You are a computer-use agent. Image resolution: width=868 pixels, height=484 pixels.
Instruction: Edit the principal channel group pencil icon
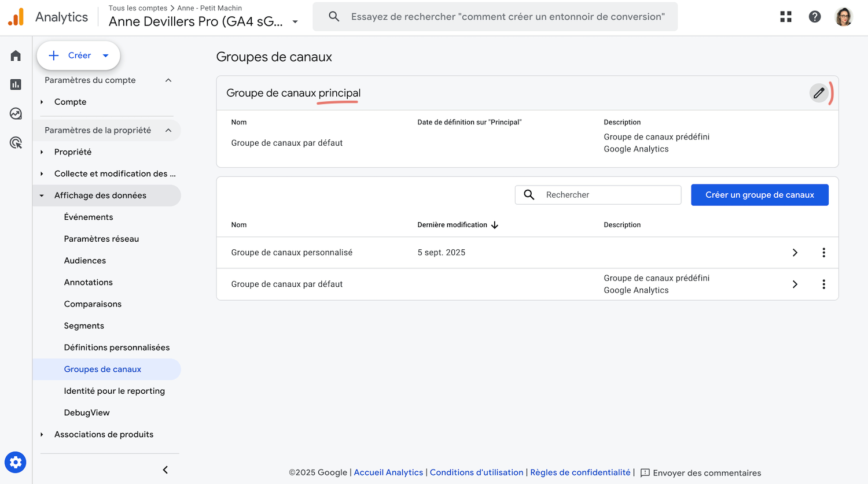tap(818, 93)
